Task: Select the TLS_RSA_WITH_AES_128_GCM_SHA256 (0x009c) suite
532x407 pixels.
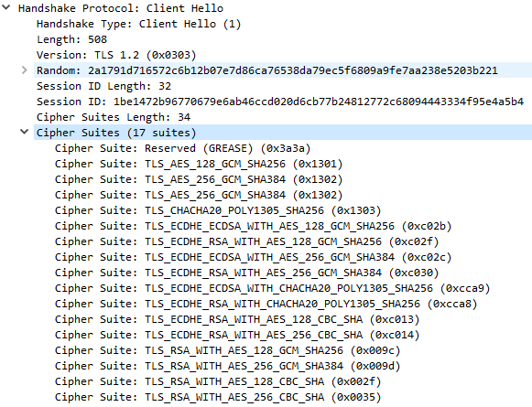Action: tap(227, 350)
